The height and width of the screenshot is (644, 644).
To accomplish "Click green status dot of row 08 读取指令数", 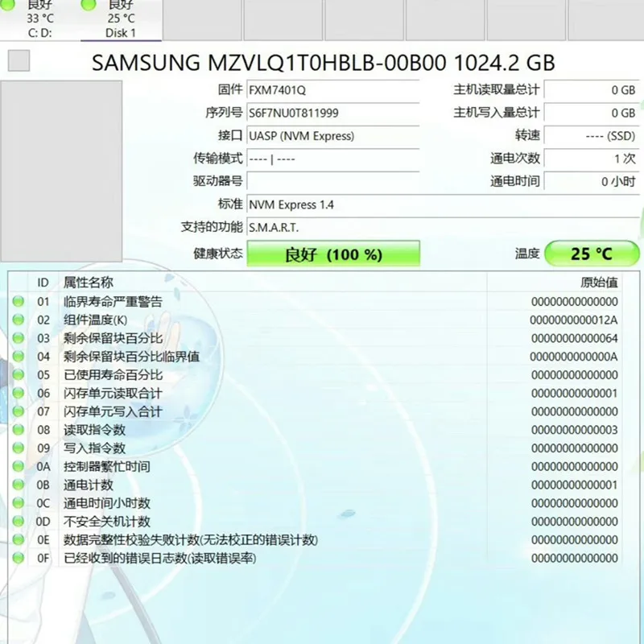I will [18, 430].
